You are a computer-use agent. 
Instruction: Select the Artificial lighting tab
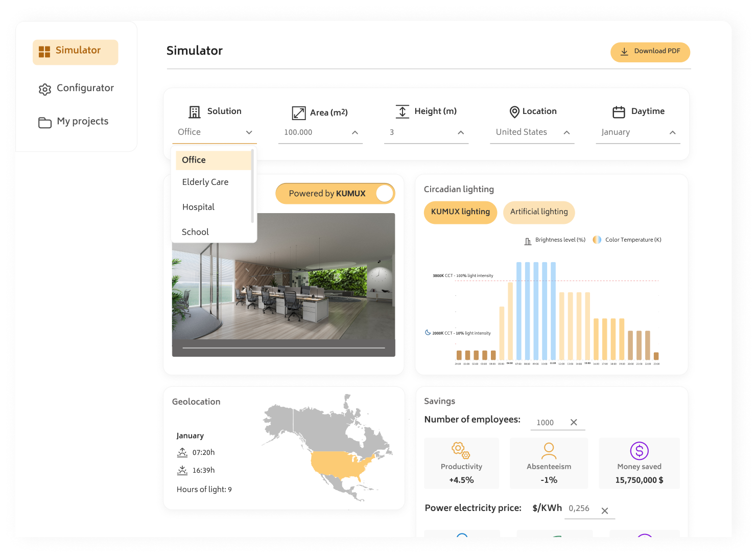point(539,212)
